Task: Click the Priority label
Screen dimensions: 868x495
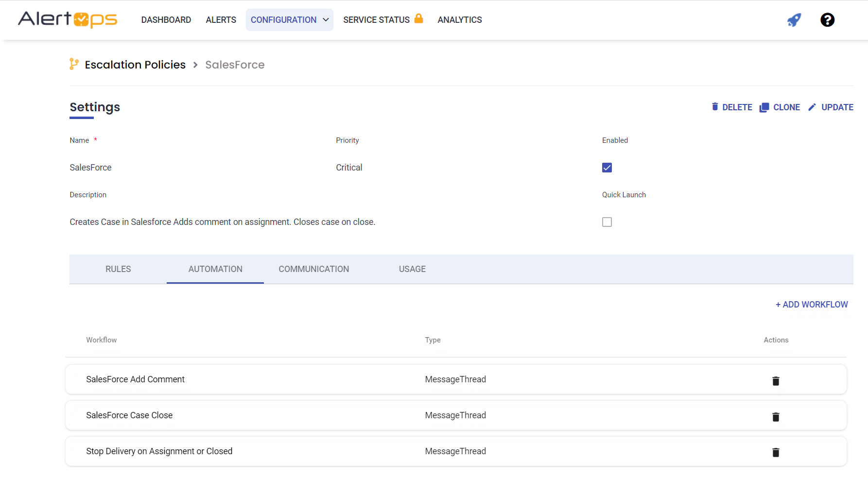Action: coord(347,140)
